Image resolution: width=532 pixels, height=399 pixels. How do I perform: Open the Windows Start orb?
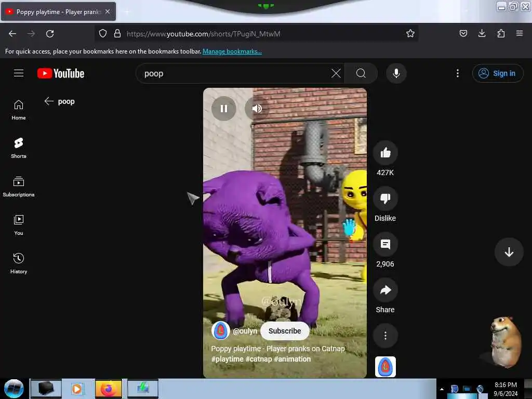coord(14,389)
